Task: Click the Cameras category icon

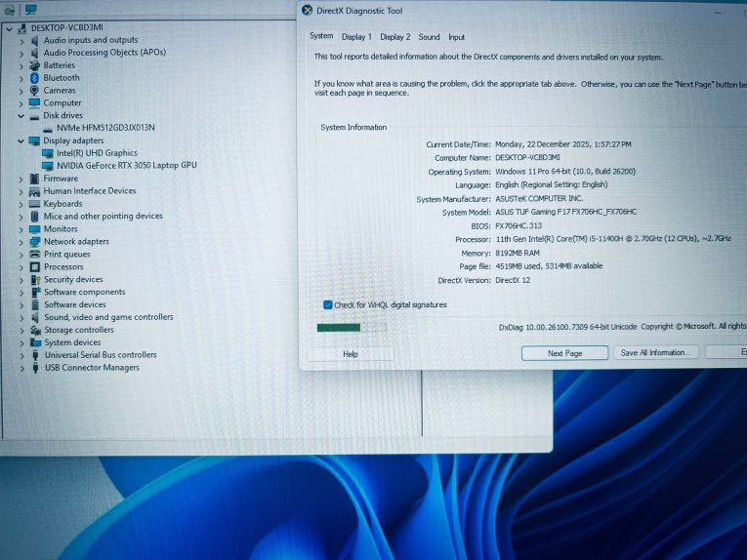Action: click(x=34, y=91)
